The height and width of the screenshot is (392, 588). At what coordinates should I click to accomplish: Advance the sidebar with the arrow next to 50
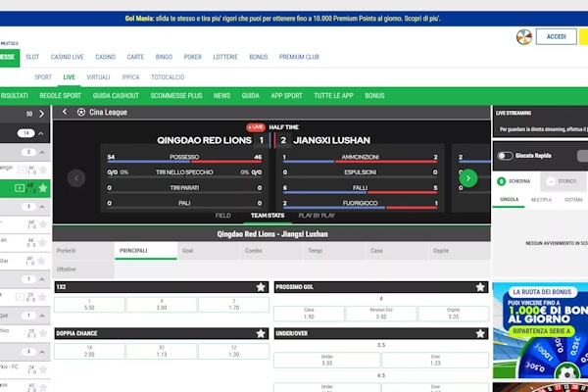(41, 114)
